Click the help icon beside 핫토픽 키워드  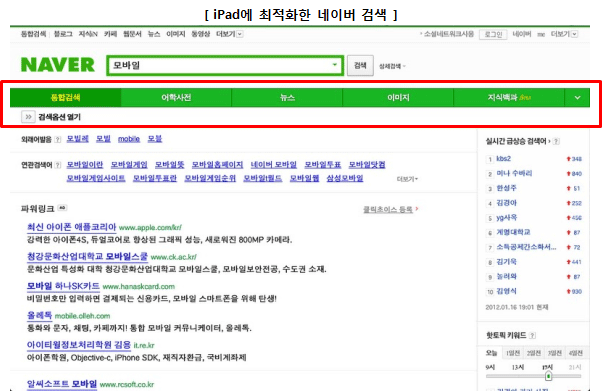click(x=532, y=335)
